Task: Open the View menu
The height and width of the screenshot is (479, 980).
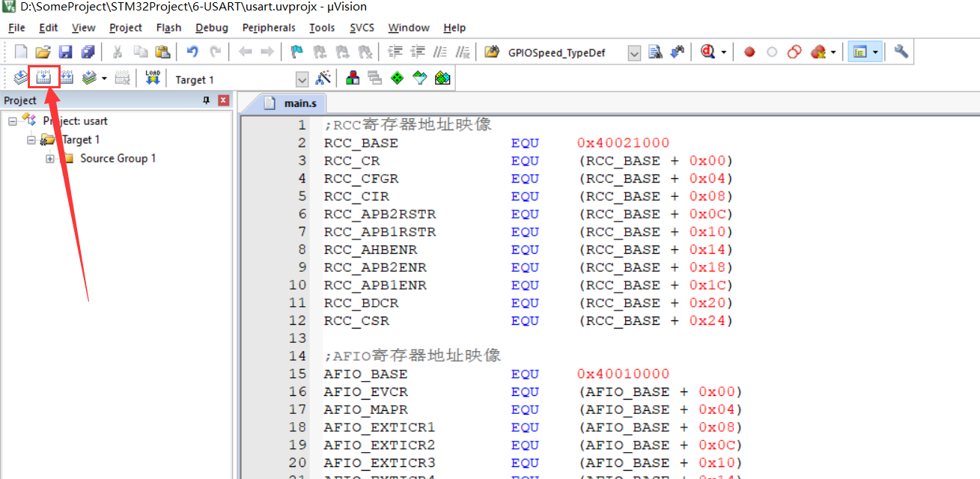Action: pyautogui.click(x=83, y=28)
